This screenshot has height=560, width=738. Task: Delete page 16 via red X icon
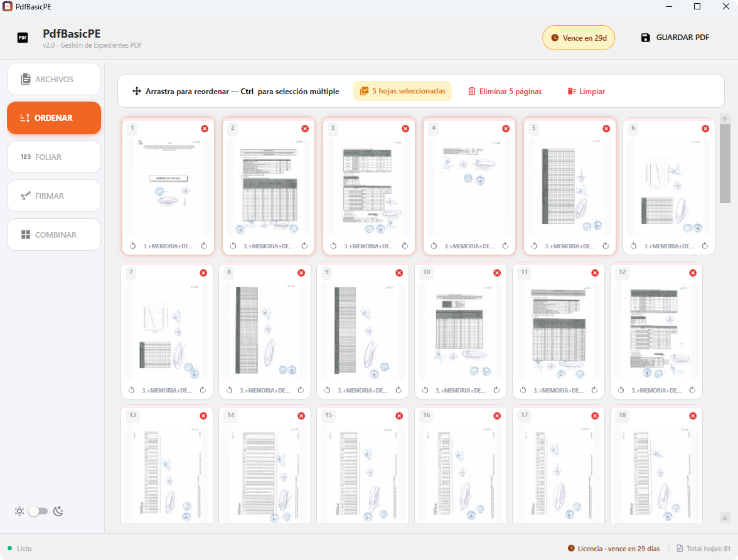(497, 416)
